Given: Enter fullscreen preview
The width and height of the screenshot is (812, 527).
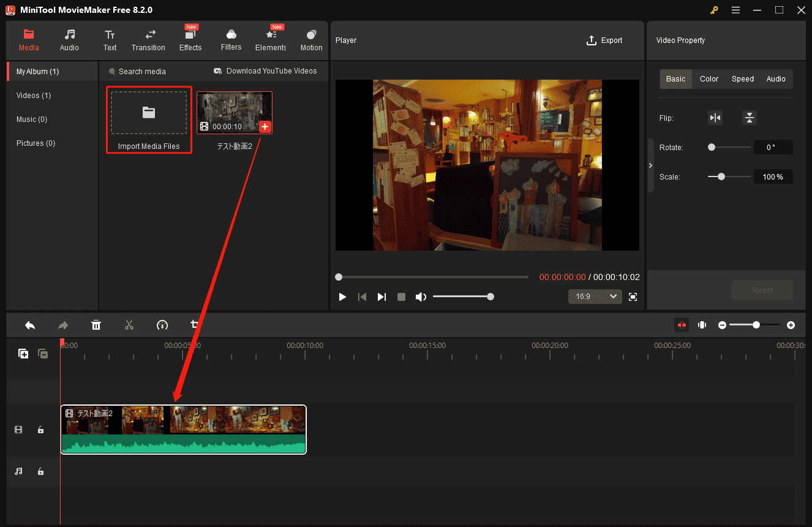Looking at the screenshot, I should (x=633, y=297).
